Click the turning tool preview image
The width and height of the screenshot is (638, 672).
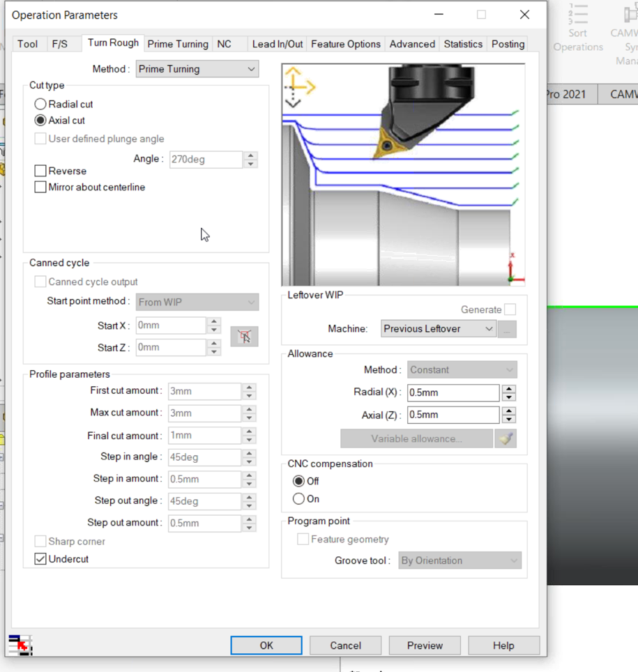point(403,174)
